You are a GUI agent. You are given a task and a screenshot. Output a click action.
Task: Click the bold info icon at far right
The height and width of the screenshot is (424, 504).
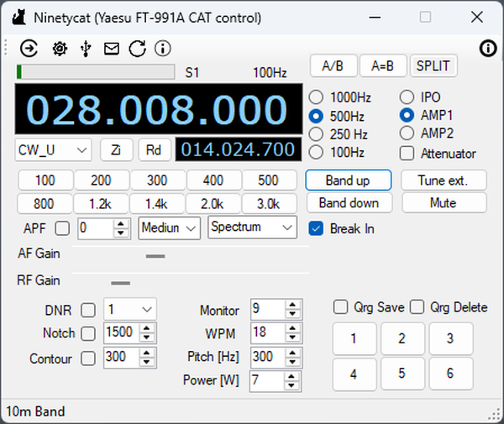tap(488, 49)
